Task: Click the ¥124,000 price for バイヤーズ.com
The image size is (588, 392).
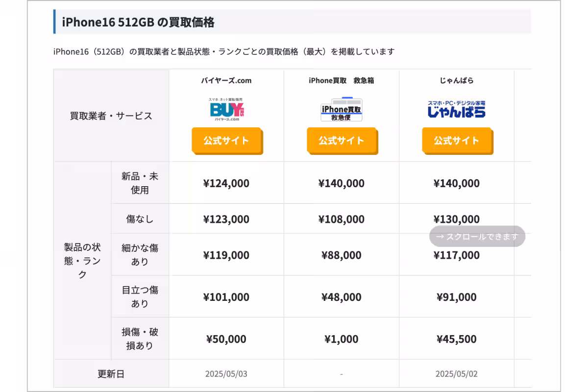Action: tap(226, 183)
